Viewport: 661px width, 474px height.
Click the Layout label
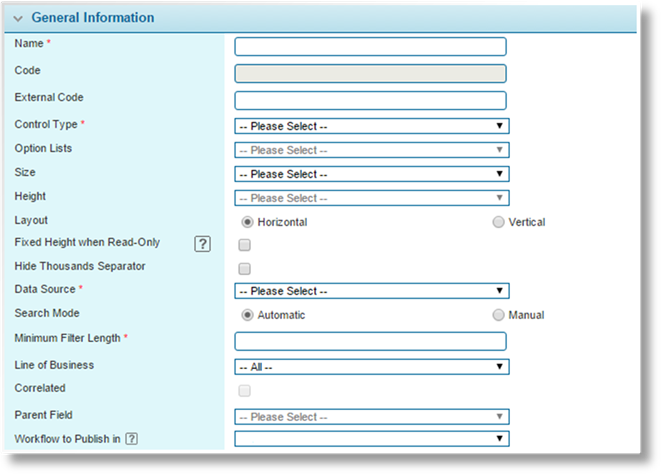pyautogui.click(x=31, y=221)
